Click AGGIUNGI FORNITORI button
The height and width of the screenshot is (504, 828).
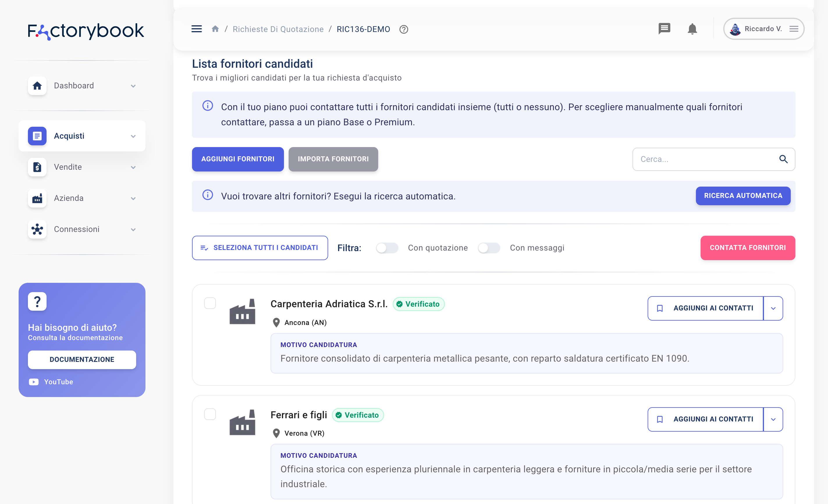pyautogui.click(x=238, y=159)
